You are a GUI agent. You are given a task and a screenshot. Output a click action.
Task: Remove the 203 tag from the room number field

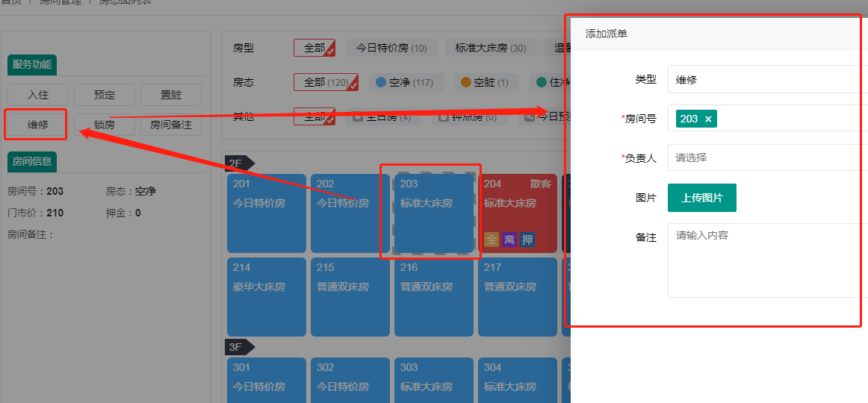(708, 119)
